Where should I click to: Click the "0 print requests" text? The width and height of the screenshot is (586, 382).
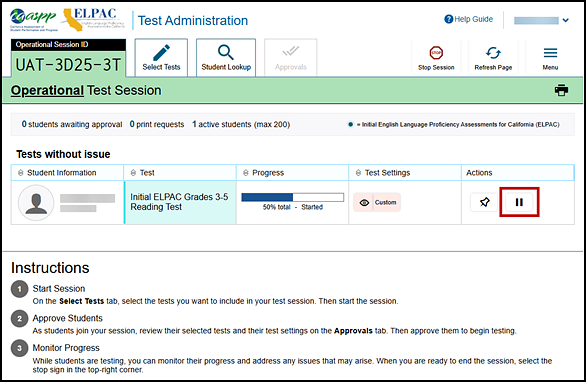tap(157, 124)
